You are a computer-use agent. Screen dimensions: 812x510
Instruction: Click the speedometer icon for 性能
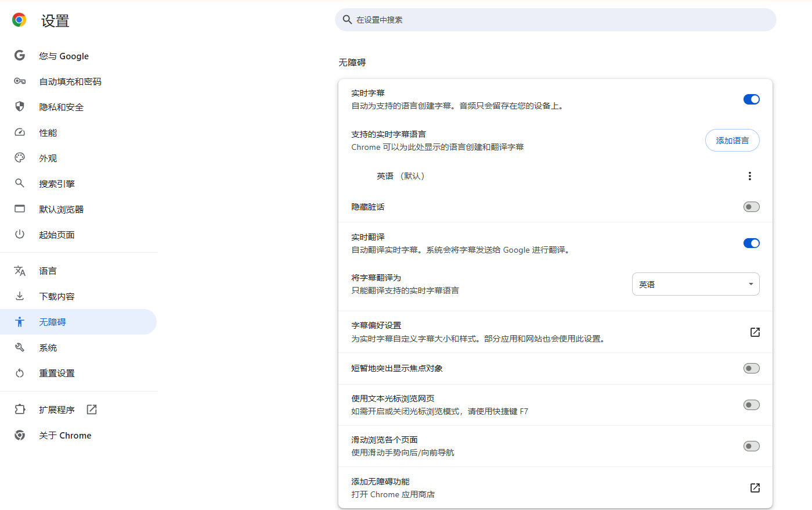[20, 132]
